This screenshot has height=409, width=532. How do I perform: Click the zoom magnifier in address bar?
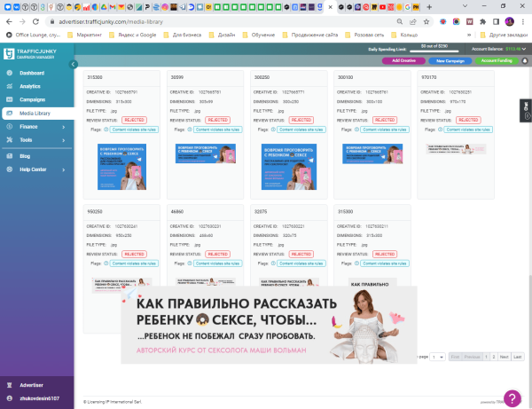400,21
